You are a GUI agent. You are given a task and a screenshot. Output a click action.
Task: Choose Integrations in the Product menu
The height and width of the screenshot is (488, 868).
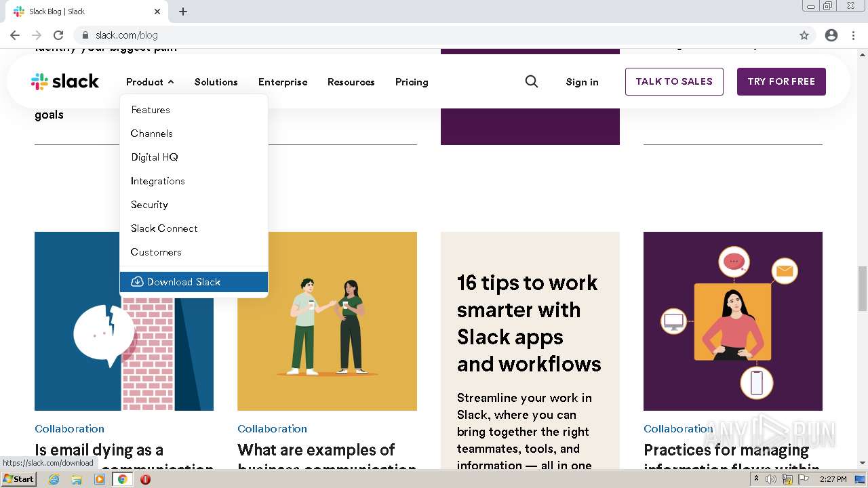point(157,181)
